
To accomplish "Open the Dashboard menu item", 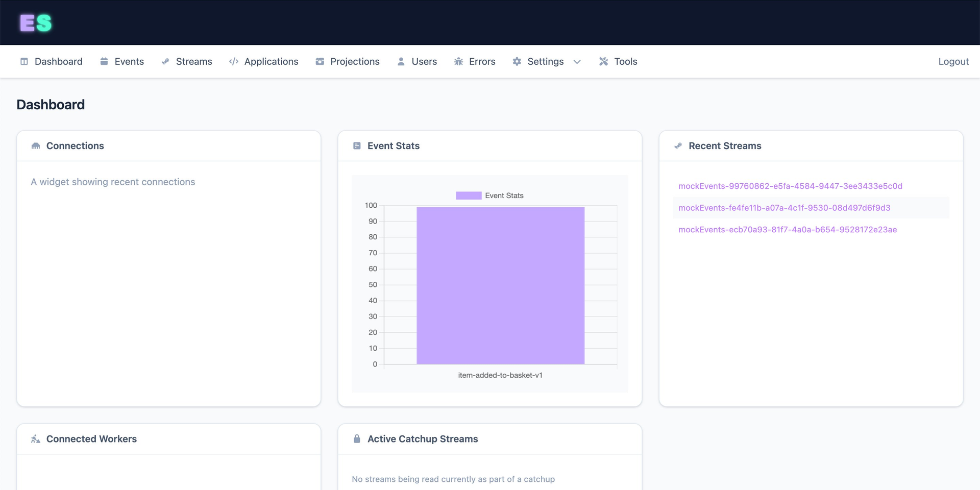I will point(59,61).
